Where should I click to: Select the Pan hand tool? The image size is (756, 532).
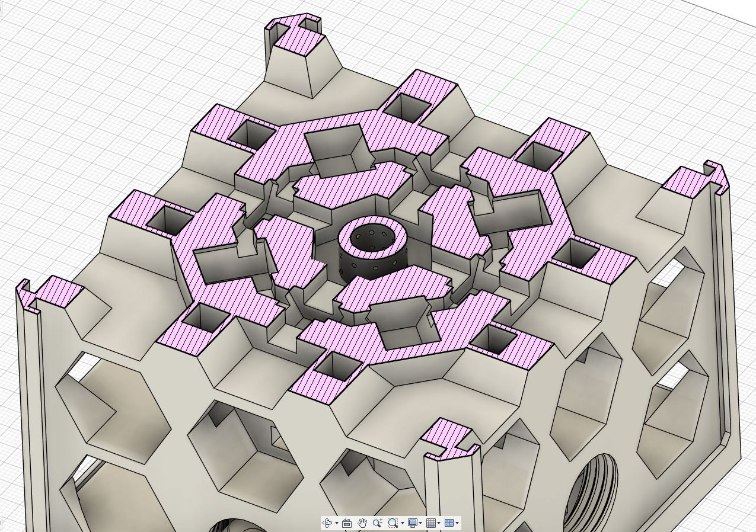pos(362,523)
